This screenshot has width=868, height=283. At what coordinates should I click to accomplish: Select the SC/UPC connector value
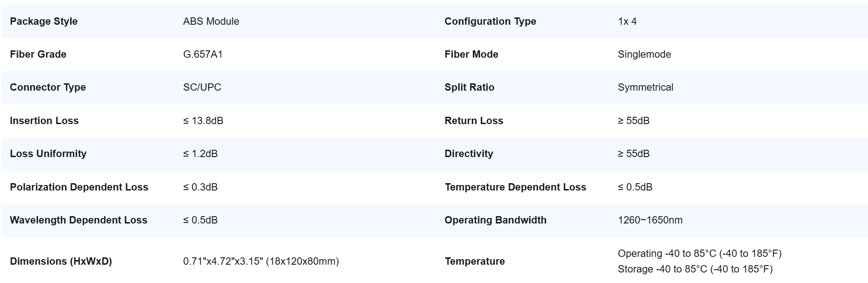[202, 87]
